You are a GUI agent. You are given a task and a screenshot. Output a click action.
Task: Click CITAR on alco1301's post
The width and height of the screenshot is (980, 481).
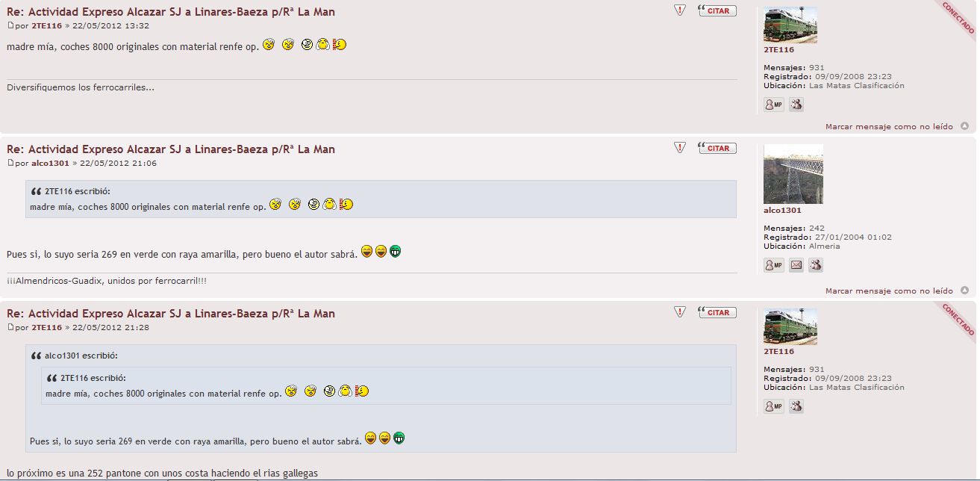717,148
